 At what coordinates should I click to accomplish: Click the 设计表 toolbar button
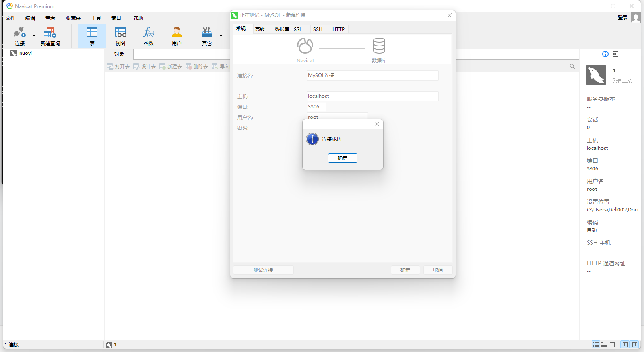coord(144,67)
